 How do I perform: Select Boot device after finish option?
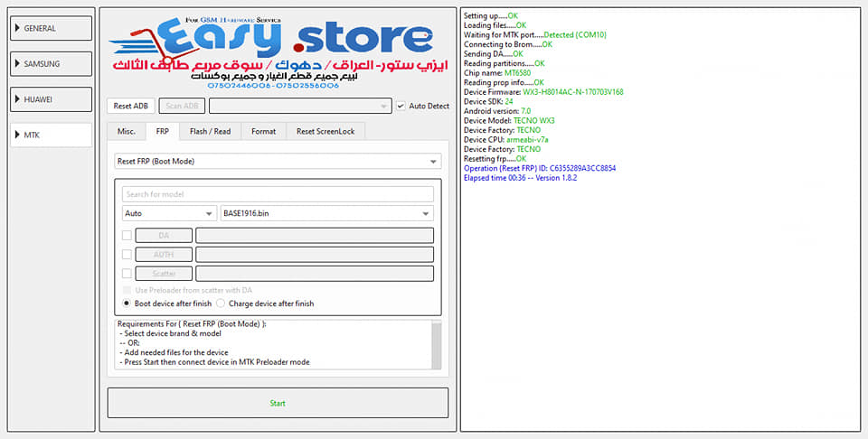[127, 303]
